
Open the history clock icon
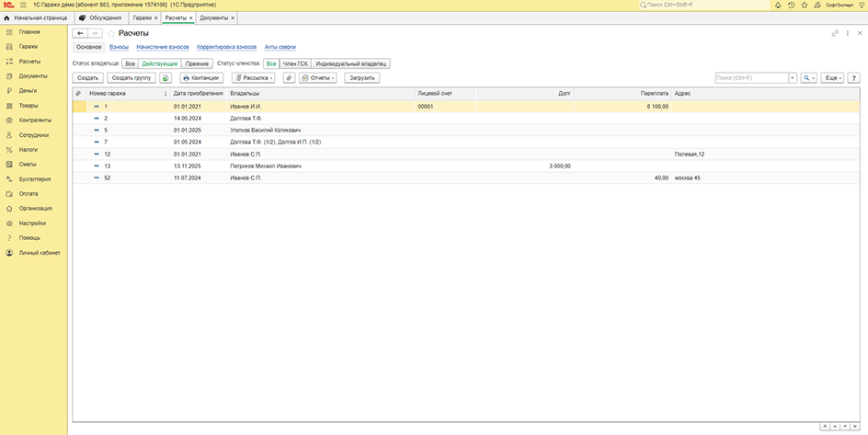tap(791, 6)
